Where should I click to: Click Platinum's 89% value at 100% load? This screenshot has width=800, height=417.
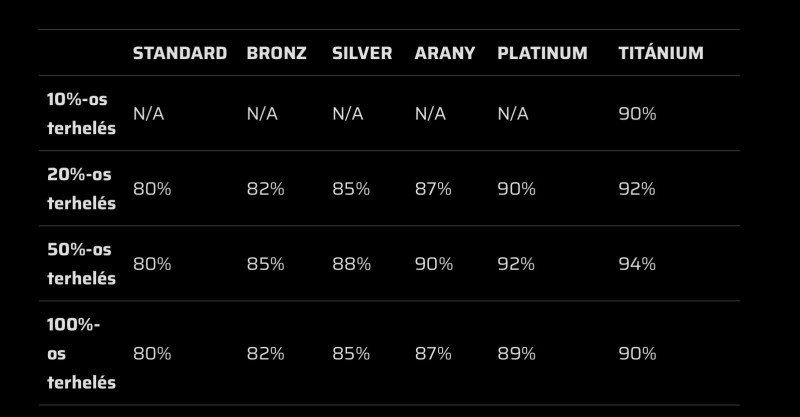[516, 354]
